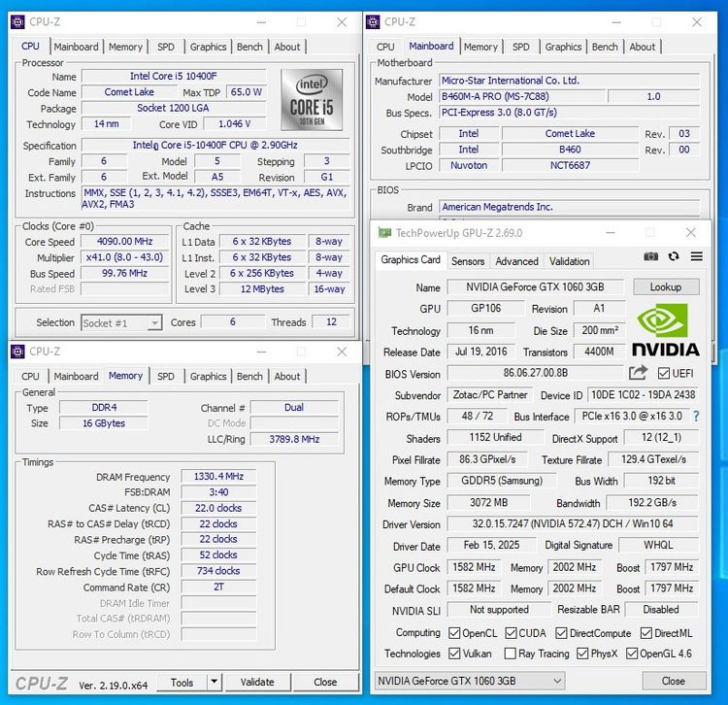Toggle the OpenGL 4.6 checkbox
The height and width of the screenshot is (705, 728).
tap(632, 654)
